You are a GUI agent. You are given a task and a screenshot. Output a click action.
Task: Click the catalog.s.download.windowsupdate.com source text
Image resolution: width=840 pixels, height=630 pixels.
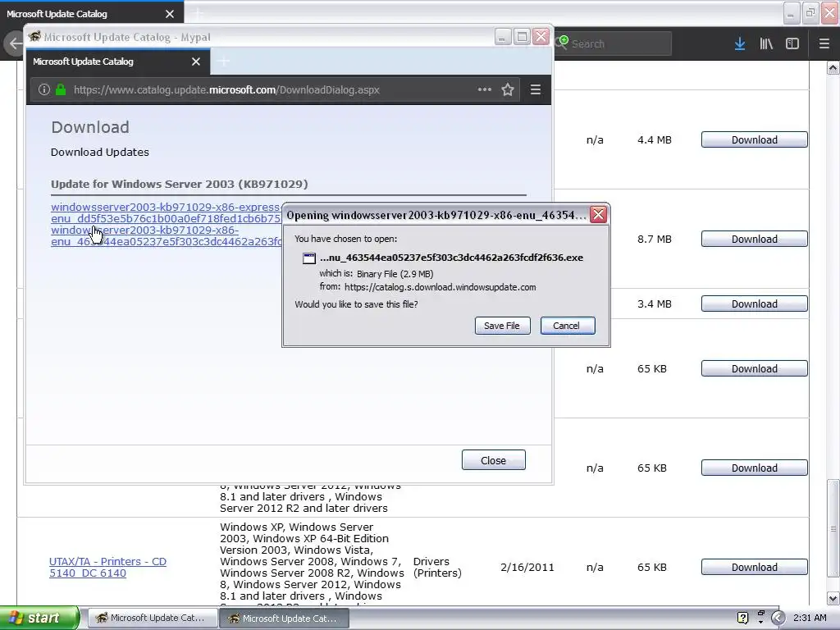[x=440, y=287]
